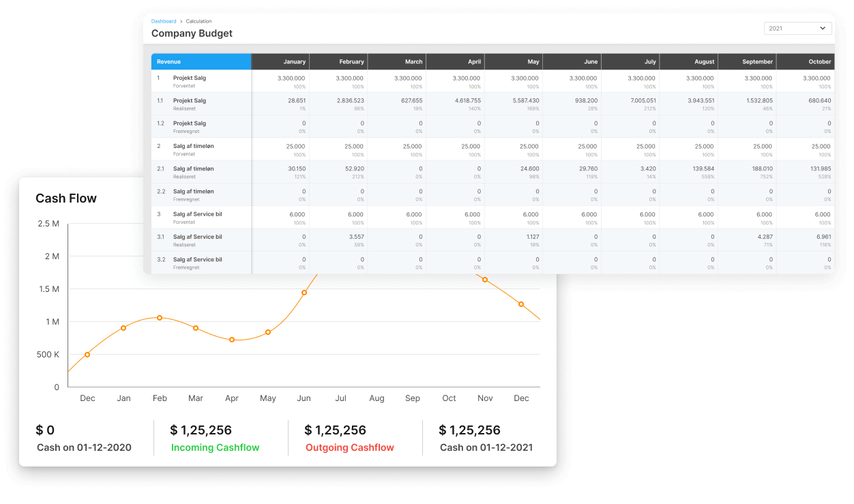Select row 2.1 Salg af timeløn Realiseret

click(x=193, y=172)
